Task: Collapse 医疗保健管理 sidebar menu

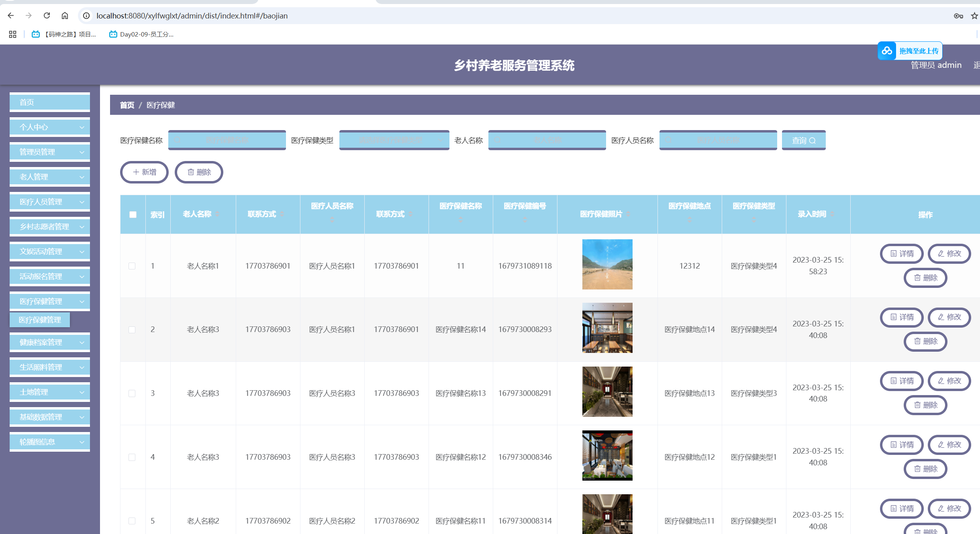Action: pos(50,302)
